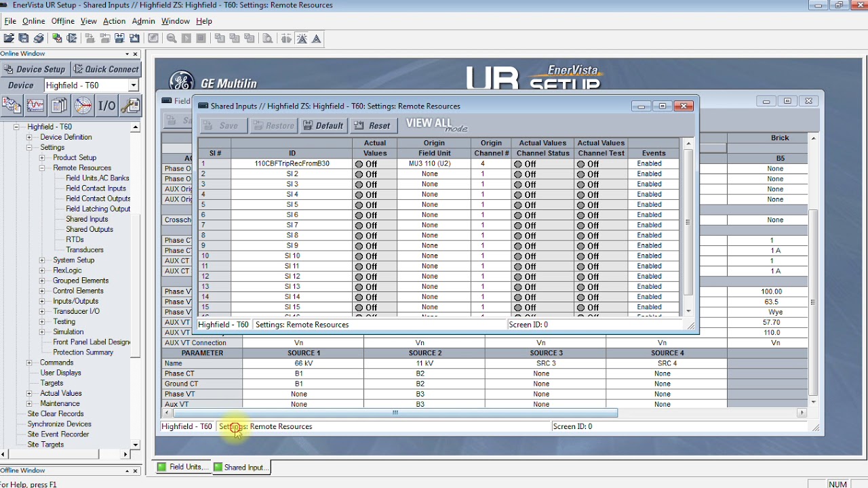
Task: Select Field Contact Inputs in the tree
Action: click(x=96, y=188)
